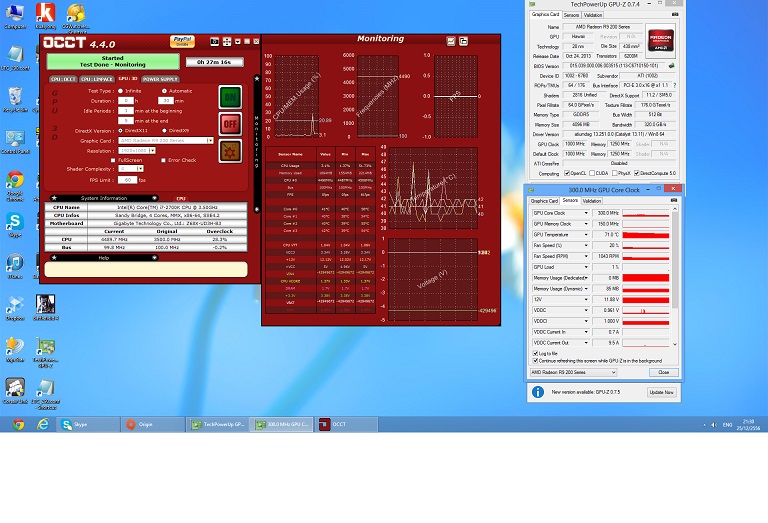Select DirectX11 radio button
768x523 pixels.
pos(120,131)
